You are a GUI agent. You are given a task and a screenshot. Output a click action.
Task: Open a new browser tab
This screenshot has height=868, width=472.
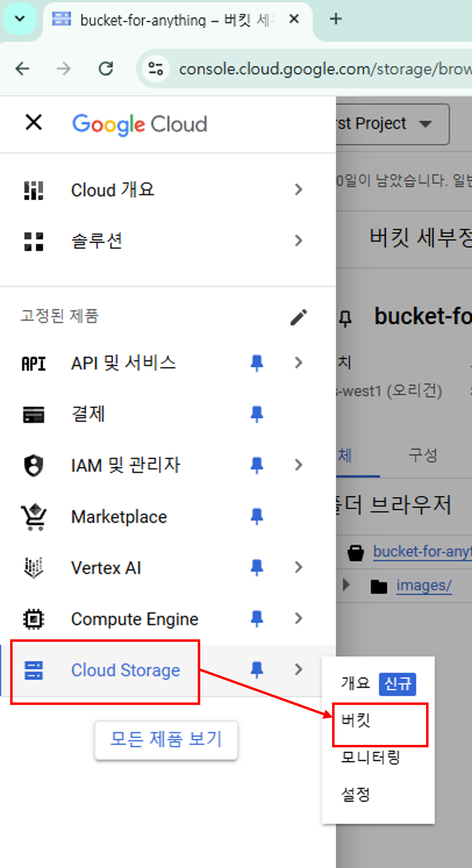click(x=336, y=19)
